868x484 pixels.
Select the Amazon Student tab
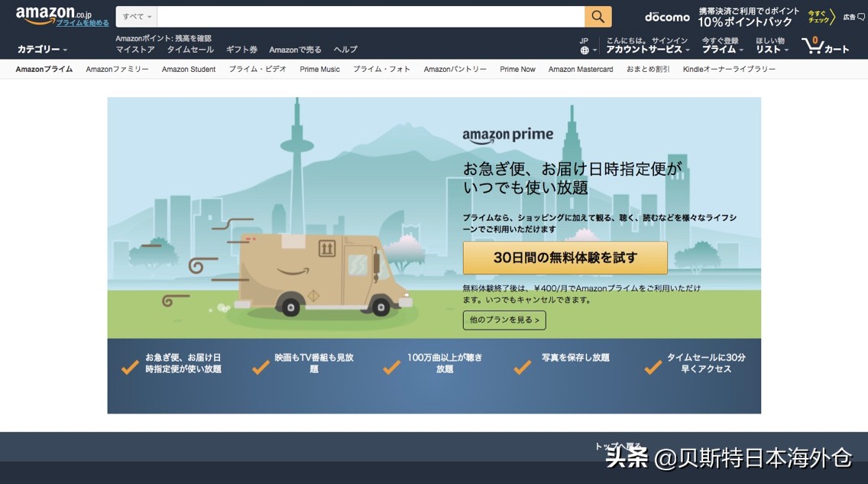(x=189, y=70)
